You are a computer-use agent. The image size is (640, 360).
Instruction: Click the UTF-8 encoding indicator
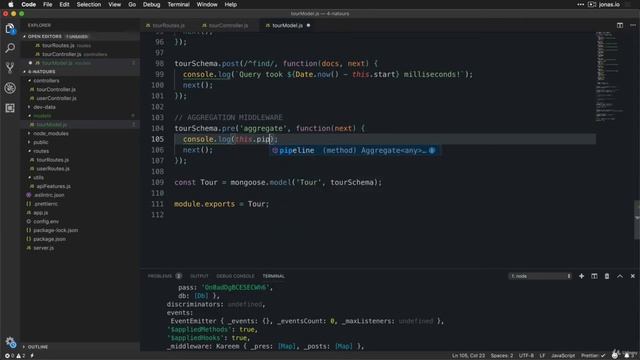point(526,356)
